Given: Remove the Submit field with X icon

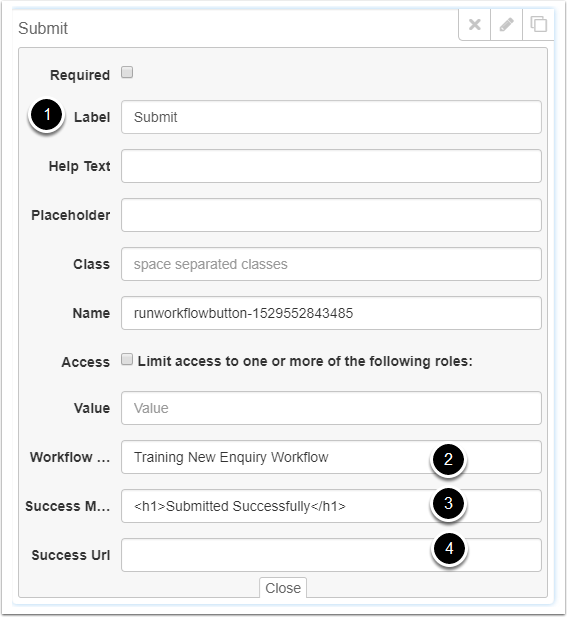Looking at the screenshot, I should [475, 24].
